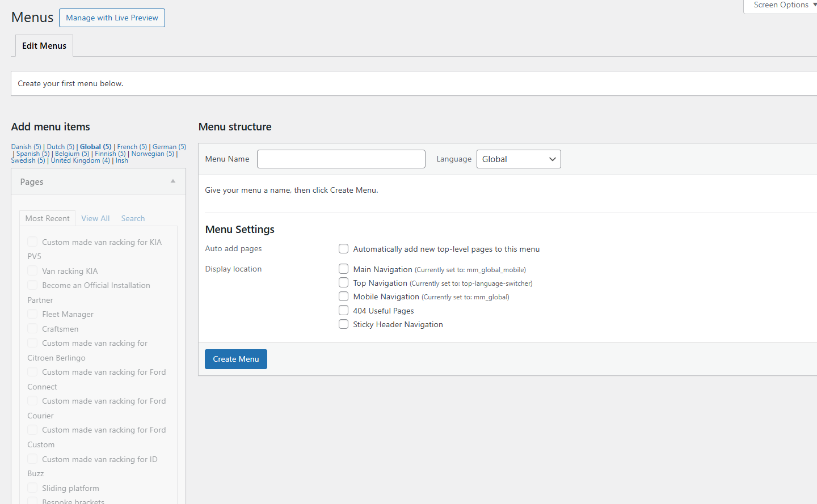Enable auto-add new top-level pages
The height and width of the screenshot is (504, 817).
(343, 249)
